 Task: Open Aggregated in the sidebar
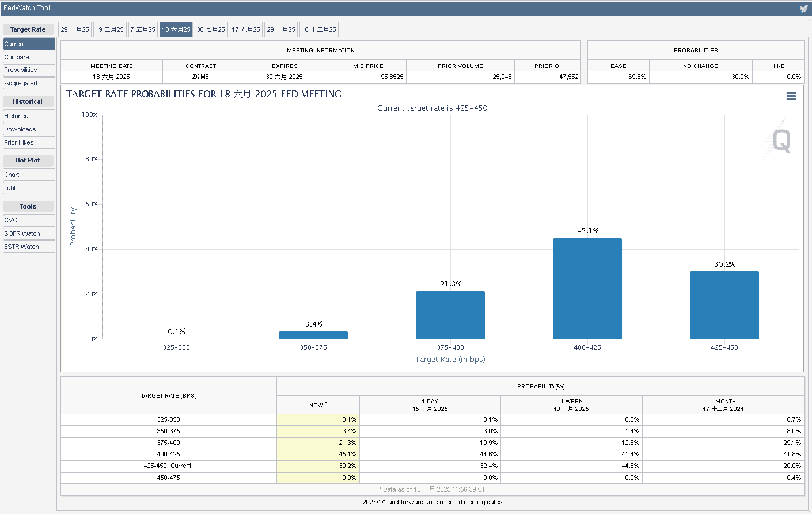pyautogui.click(x=29, y=83)
